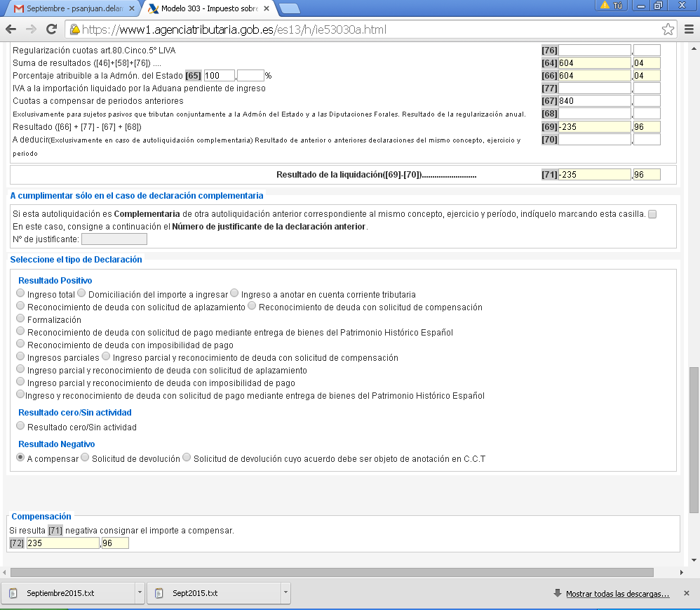Screen dimensions: 700x610
Task: Bookmark page with the star icon
Action: click(x=668, y=29)
